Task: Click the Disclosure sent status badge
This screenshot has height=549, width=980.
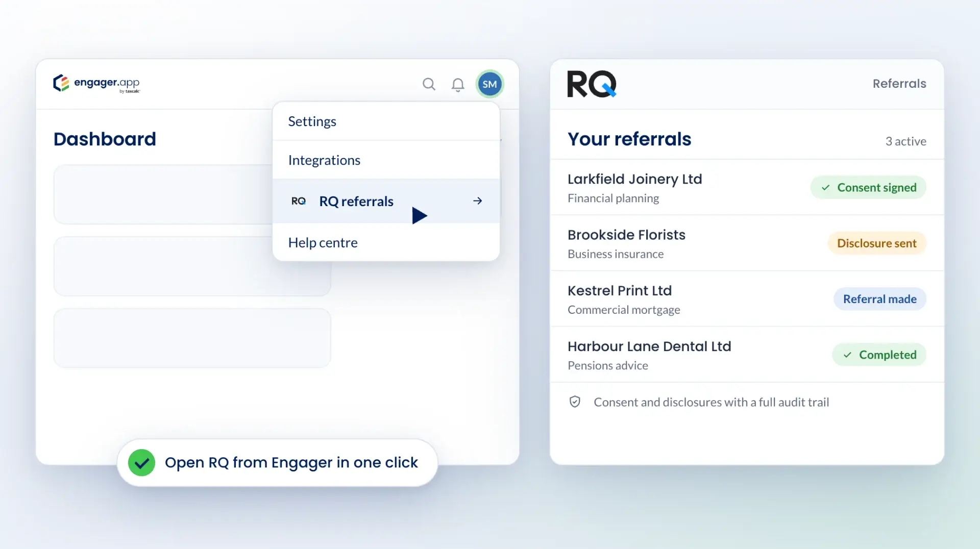Action: point(876,243)
